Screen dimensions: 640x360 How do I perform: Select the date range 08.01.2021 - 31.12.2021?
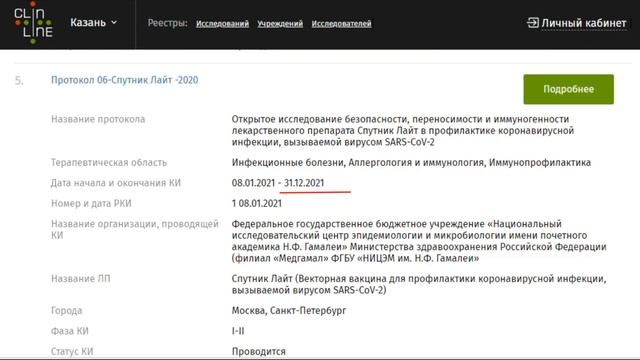point(278,183)
